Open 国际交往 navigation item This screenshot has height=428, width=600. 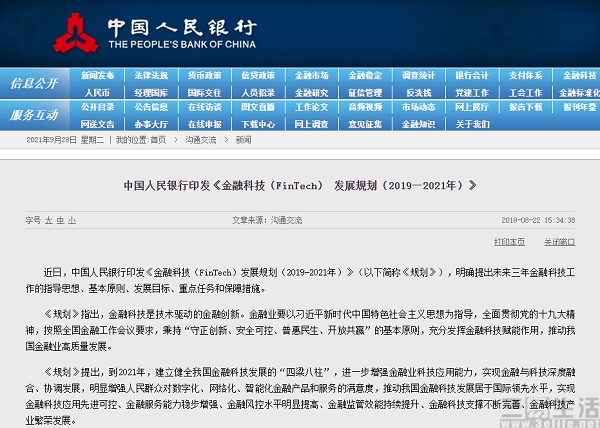pyautogui.click(x=204, y=93)
